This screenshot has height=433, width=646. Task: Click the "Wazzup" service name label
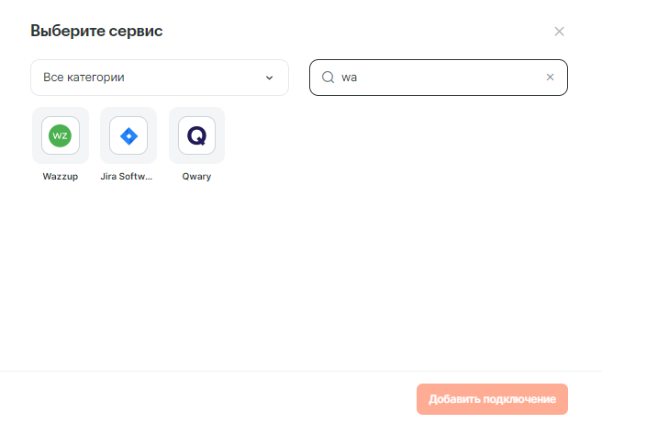[60, 176]
